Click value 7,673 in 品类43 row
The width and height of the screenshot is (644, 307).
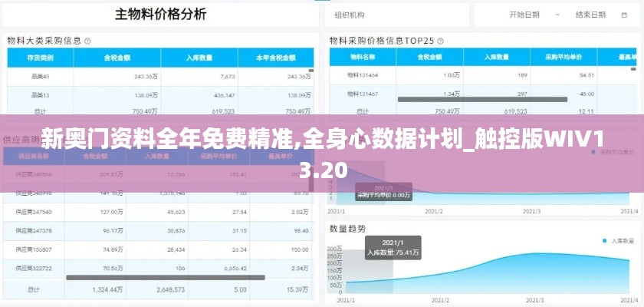coord(228,77)
